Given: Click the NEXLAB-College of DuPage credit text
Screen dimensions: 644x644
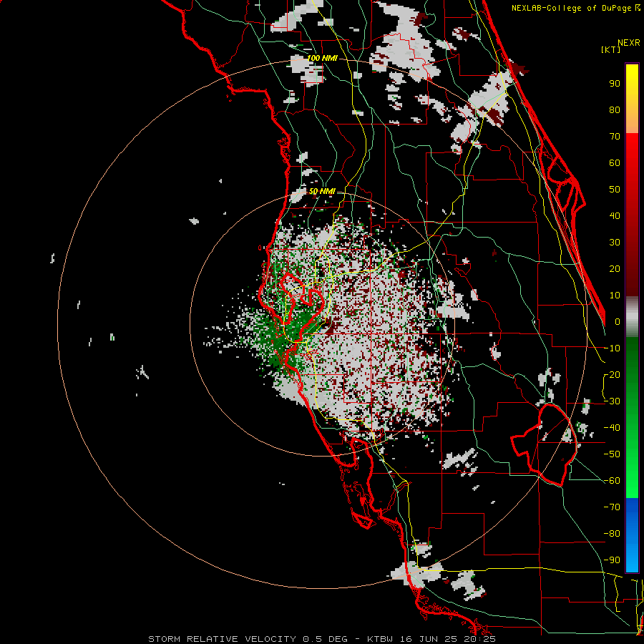Looking at the screenshot, I should (576, 8).
